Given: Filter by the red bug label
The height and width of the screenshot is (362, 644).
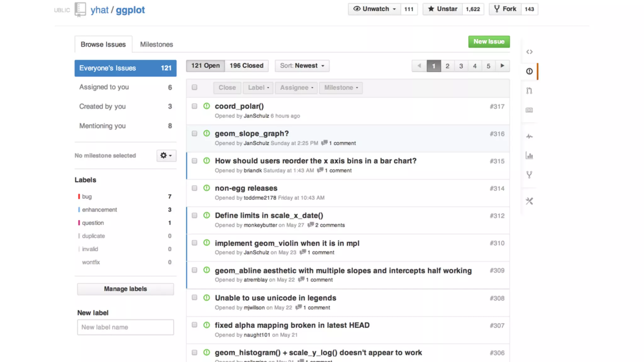Looking at the screenshot, I should pos(87,197).
